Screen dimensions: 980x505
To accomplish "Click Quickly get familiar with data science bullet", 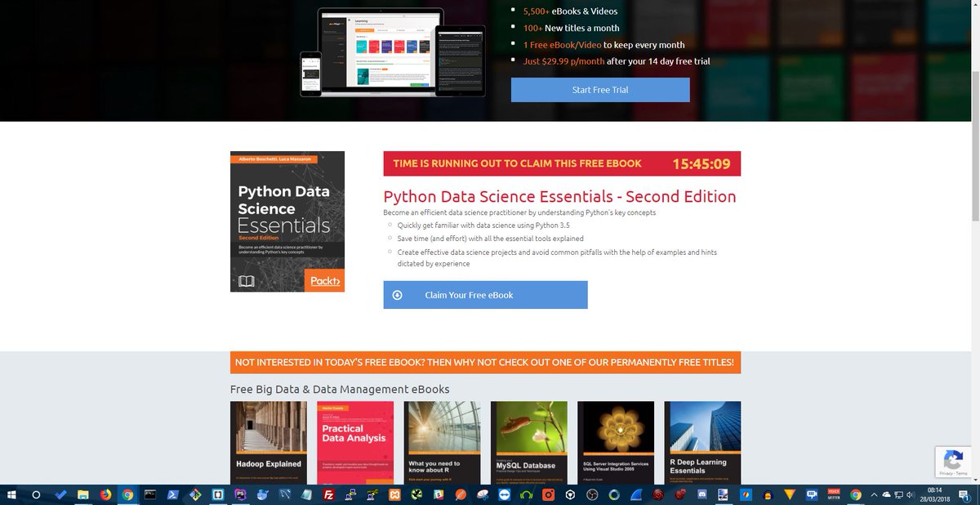I will tap(483, 225).
